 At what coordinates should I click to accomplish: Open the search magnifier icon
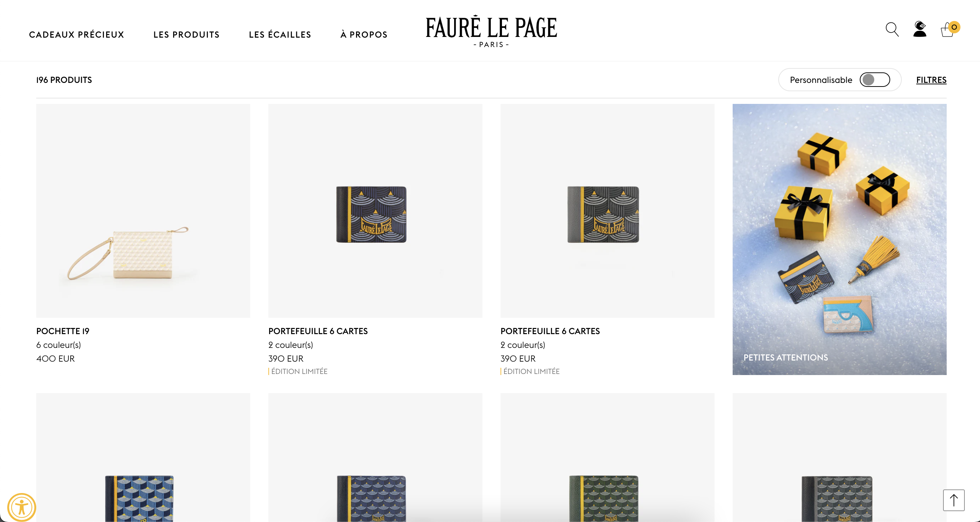coord(892,29)
